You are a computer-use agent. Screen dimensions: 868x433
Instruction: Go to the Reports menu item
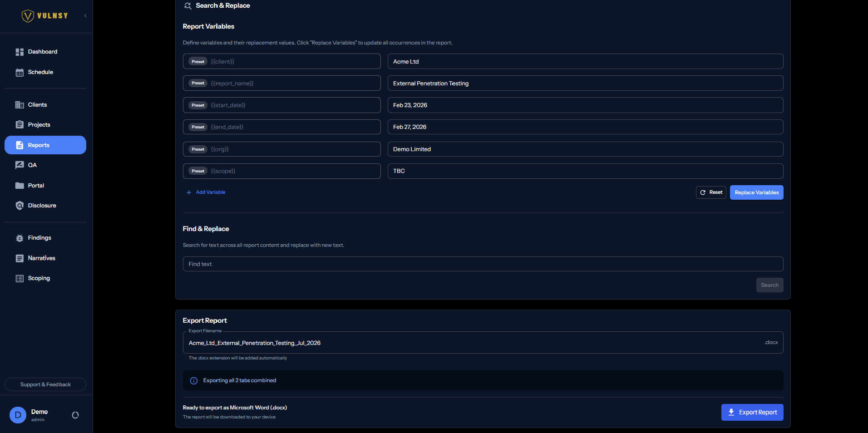click(45, 145)
